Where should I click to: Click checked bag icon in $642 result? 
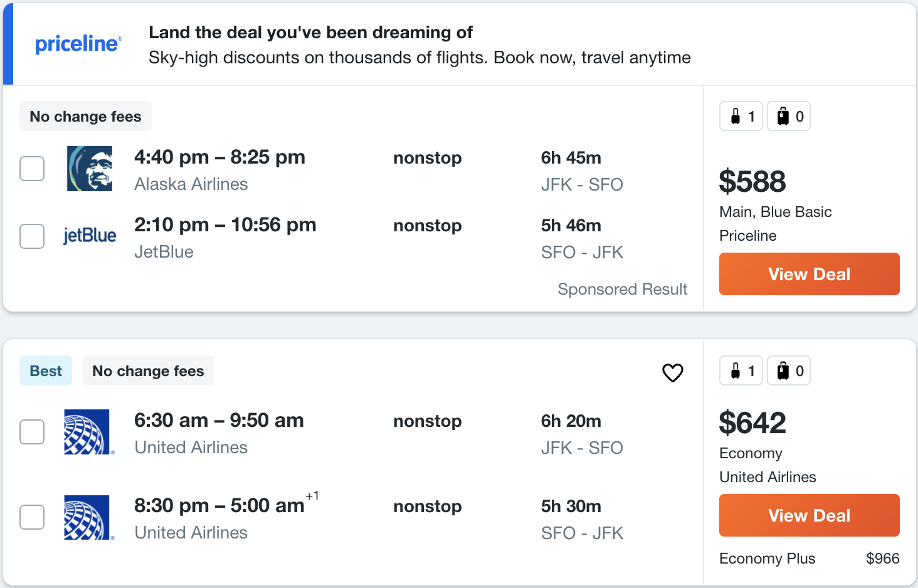783,371
